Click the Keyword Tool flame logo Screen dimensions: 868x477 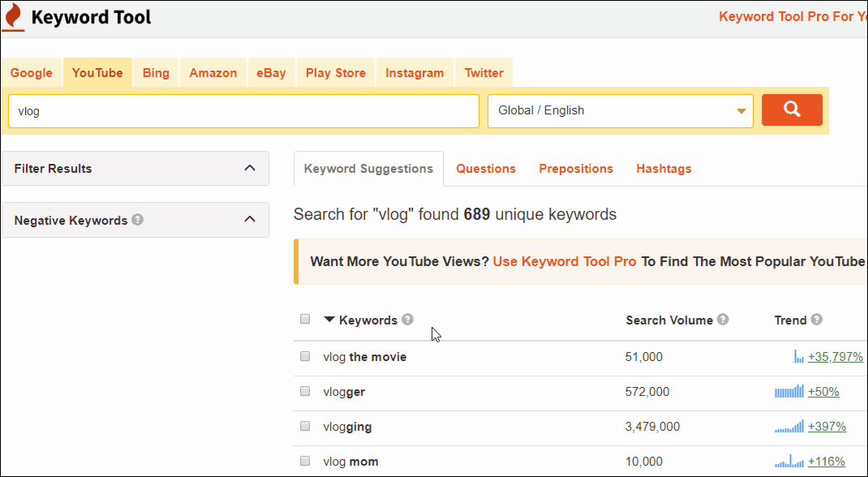coord(13,17)
